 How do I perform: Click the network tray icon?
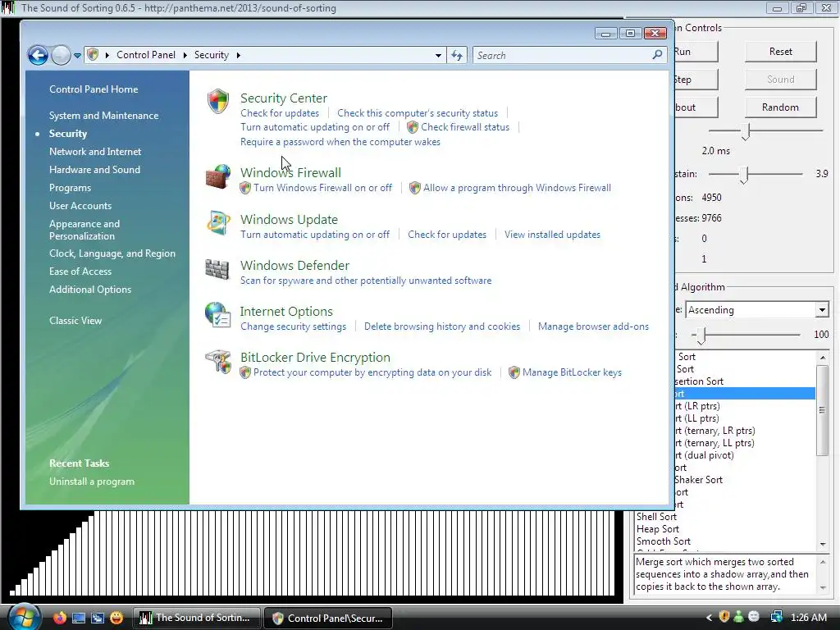tap(776, 617)
